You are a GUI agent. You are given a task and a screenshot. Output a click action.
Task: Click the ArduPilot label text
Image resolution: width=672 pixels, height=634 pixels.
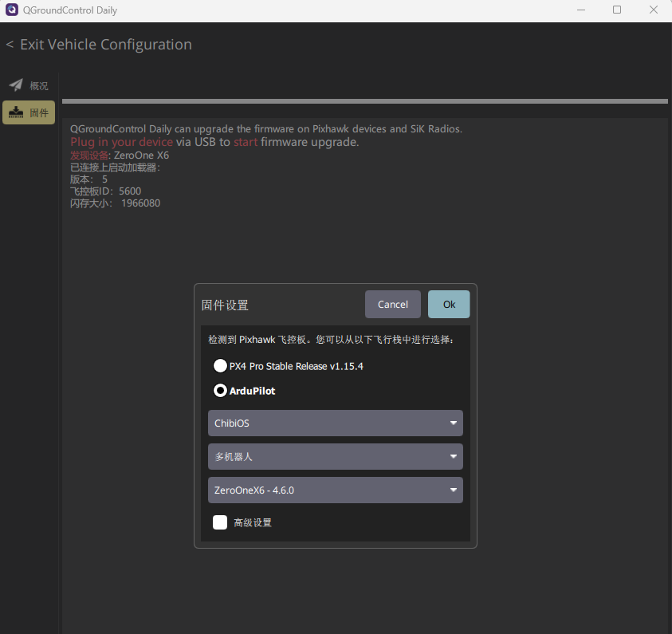point(252,391)
